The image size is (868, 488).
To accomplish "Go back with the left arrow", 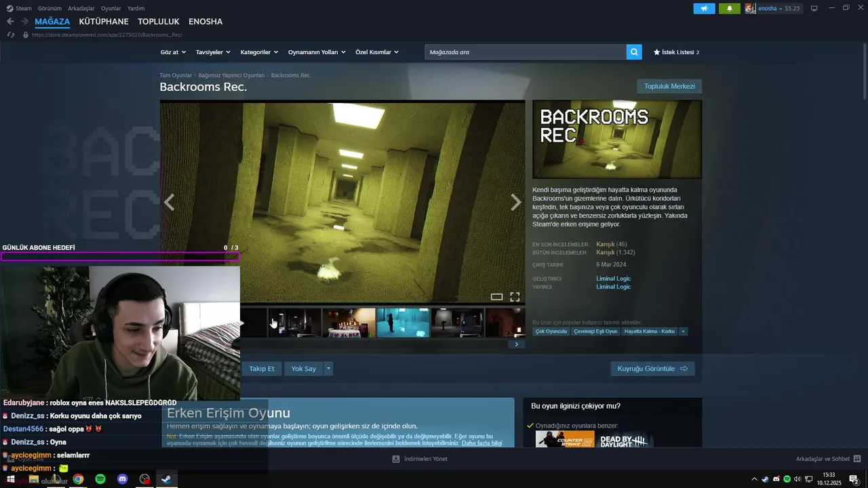I will 10,22.
